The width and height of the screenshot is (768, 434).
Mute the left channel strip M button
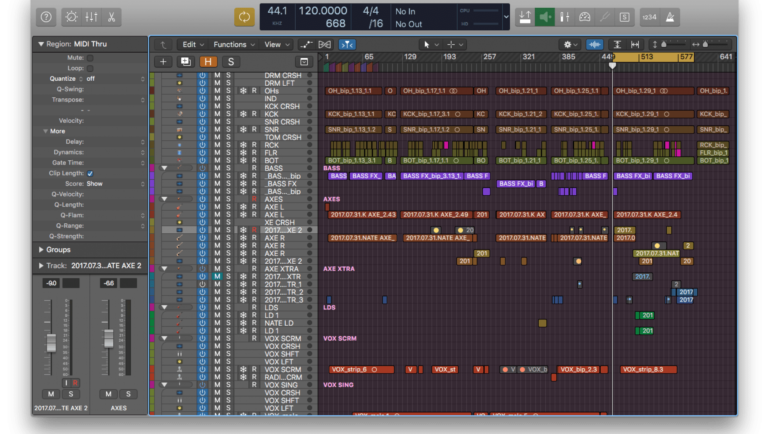pos(51,394)
